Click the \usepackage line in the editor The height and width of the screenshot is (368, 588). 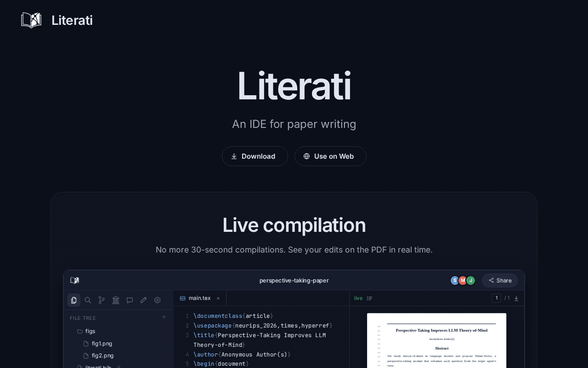coord(262,325)
